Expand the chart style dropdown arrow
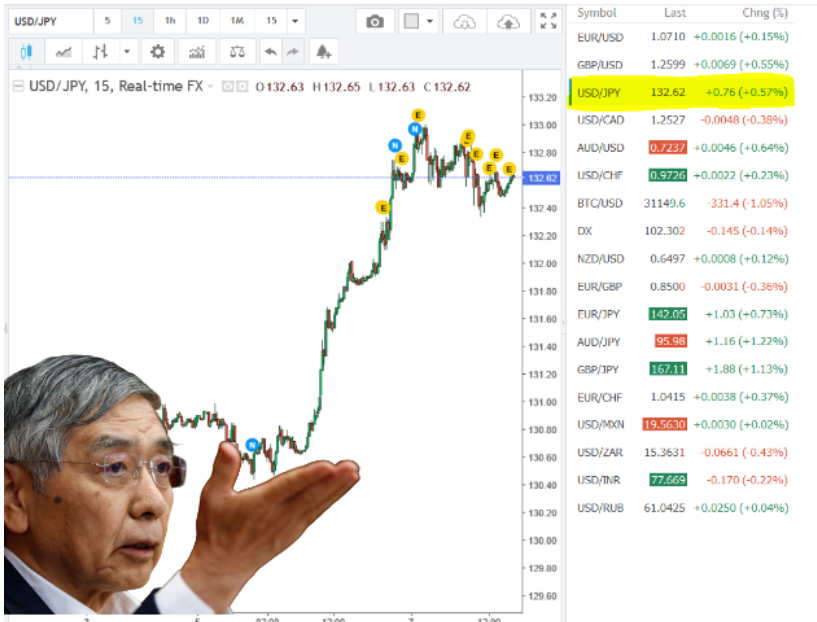The image size is (817, 622). (127, 52)
